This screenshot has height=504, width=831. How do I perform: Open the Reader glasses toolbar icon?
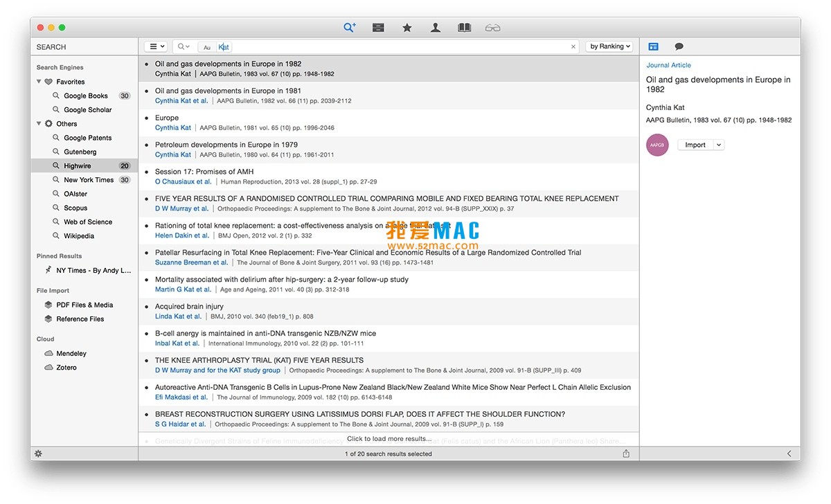click(x=492, y=28)
